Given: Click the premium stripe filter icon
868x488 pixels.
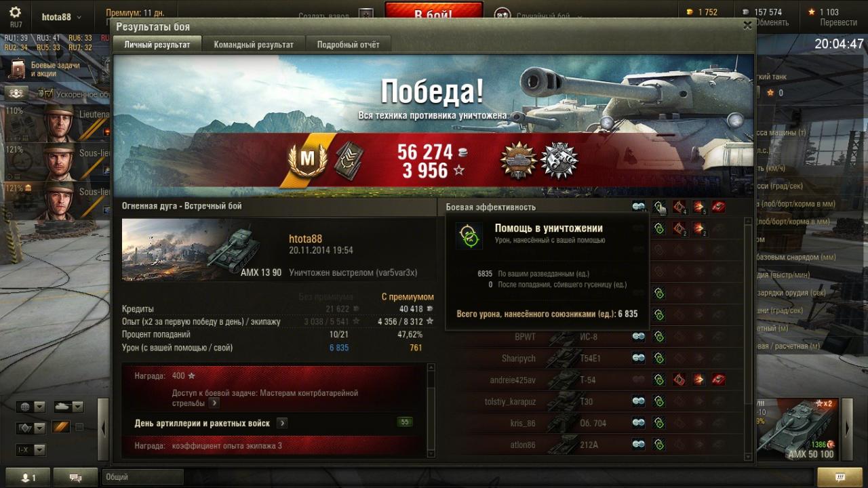Looking at the screenshot, I should [61, 427].
